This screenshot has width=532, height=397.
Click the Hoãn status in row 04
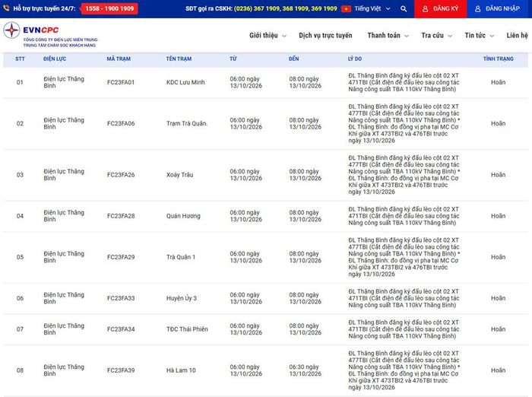498,216
